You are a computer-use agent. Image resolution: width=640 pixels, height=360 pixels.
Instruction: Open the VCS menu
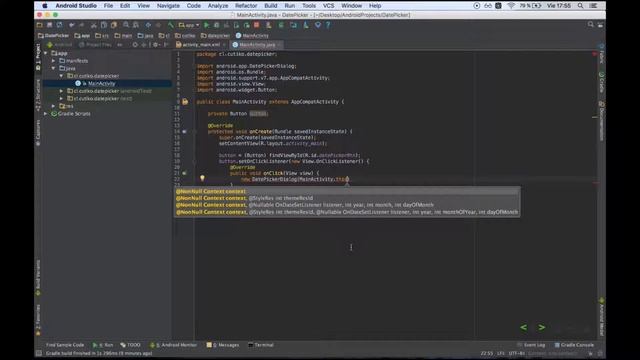click(329, 6)
